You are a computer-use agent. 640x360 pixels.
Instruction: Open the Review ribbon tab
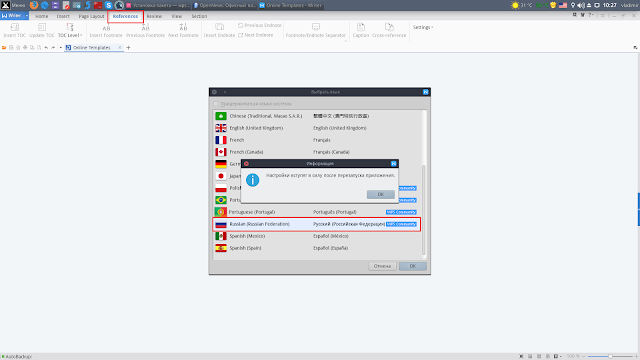coord(154,16)
